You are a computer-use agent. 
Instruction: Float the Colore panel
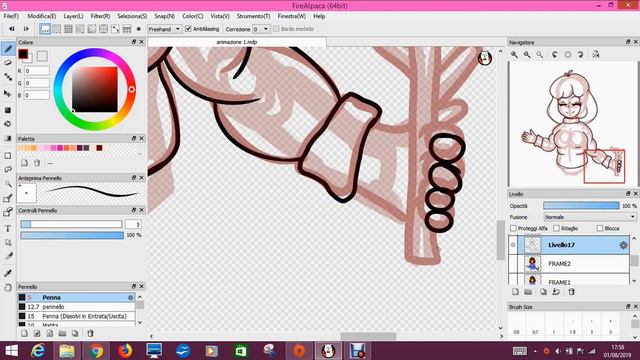pos(133,42)
